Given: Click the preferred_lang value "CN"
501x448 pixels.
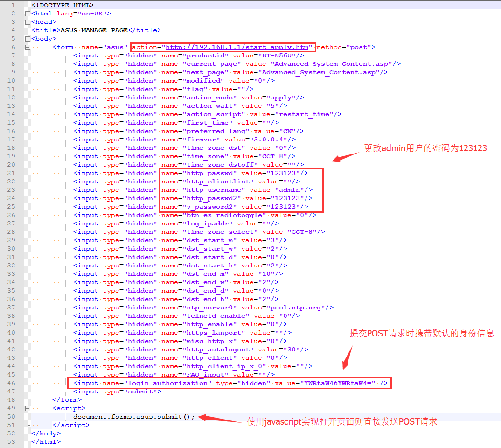Looking at the screenshot, I should point(287,131).
